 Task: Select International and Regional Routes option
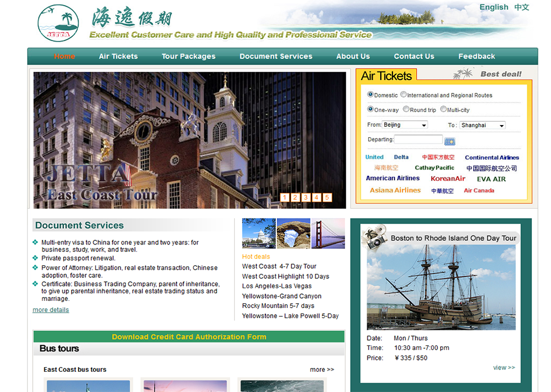click(x=403, y=94)
